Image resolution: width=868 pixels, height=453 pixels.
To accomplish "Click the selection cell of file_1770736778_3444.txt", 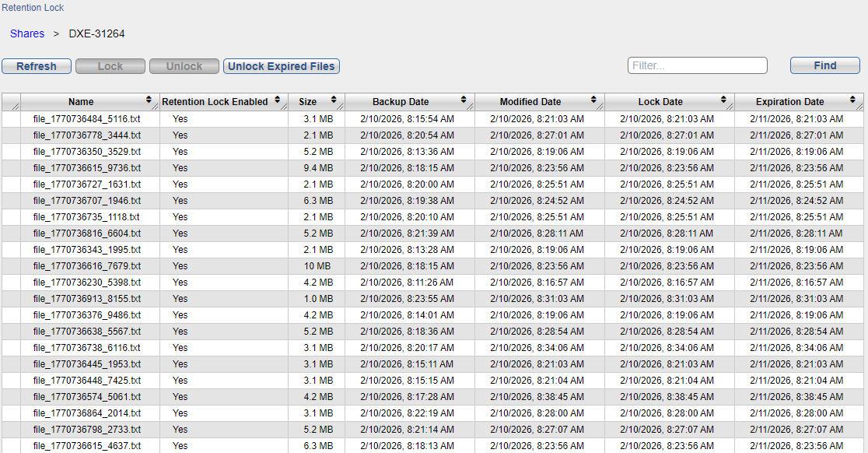I will [x=11, y=135].
